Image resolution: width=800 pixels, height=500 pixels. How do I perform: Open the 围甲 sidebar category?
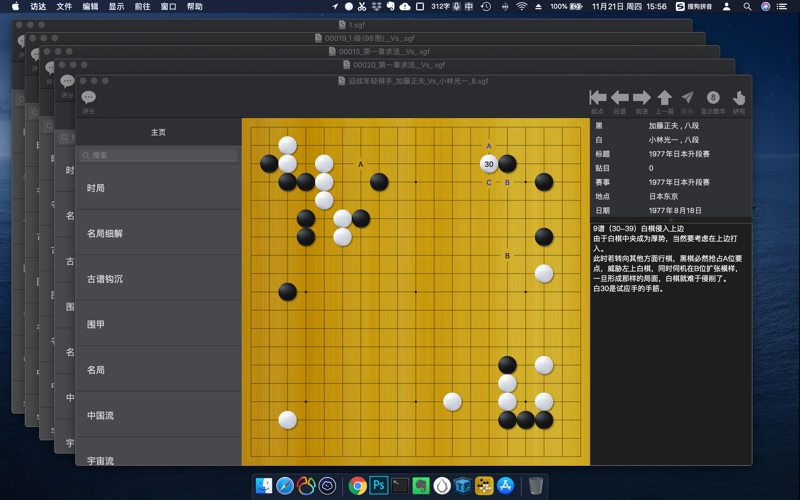[x=159, y=324]
